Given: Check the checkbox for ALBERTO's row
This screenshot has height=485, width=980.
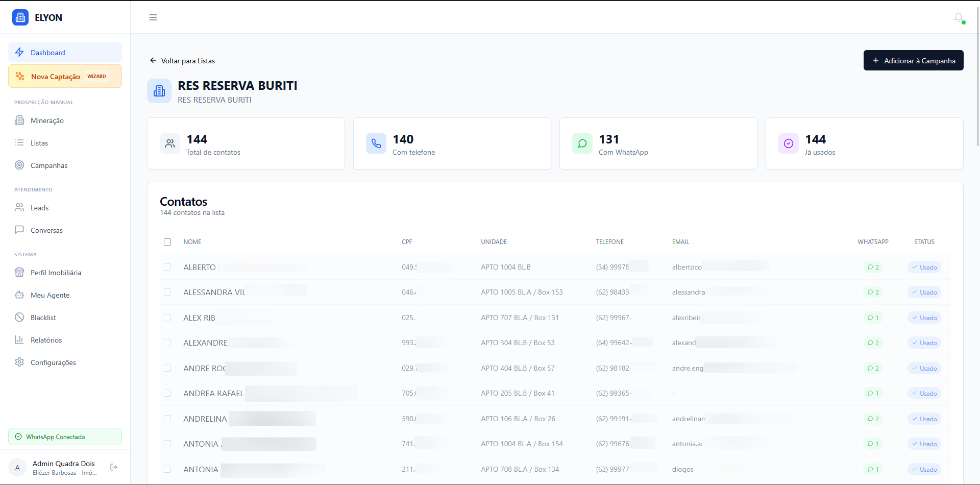Looking at the screenshot, I should point(167,266).
